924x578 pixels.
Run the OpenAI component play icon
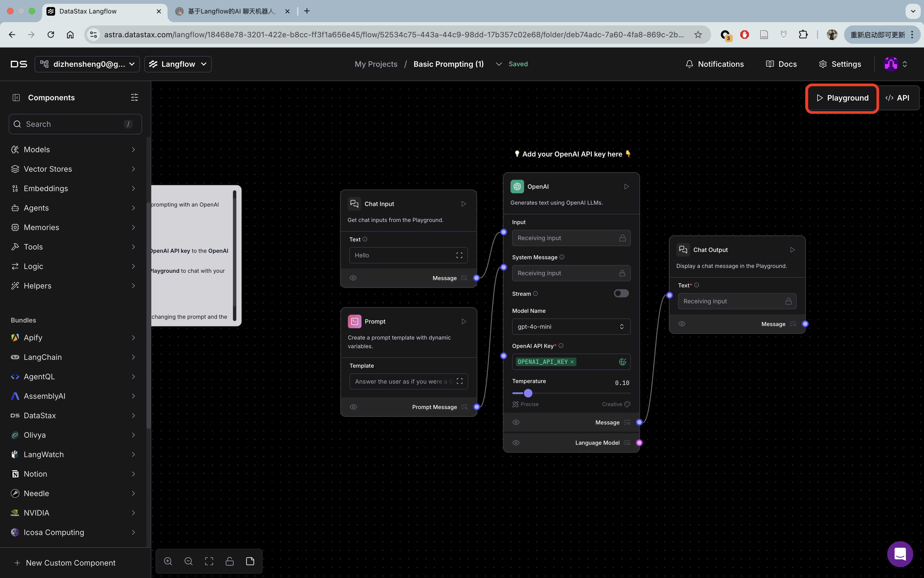click(x=627, y=187)
